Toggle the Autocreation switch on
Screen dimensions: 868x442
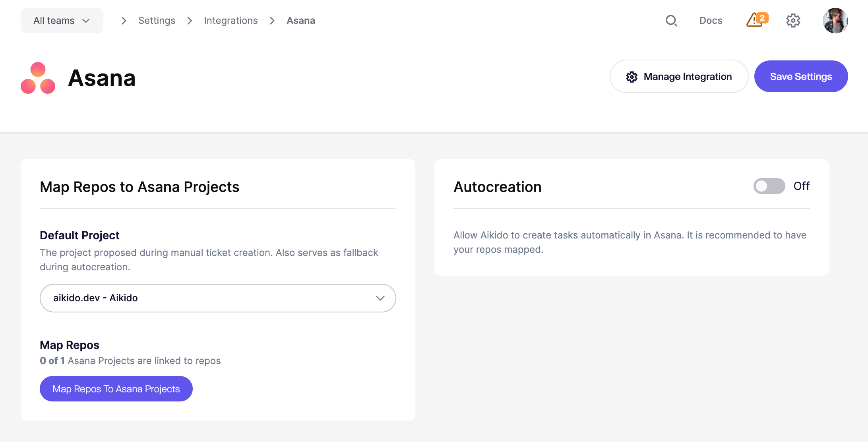point(769,186)
